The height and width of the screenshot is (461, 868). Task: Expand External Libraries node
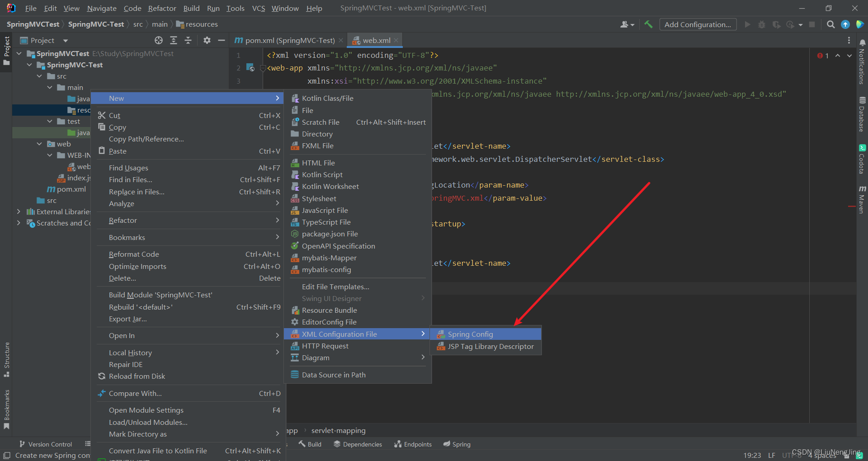click(19, 212)
